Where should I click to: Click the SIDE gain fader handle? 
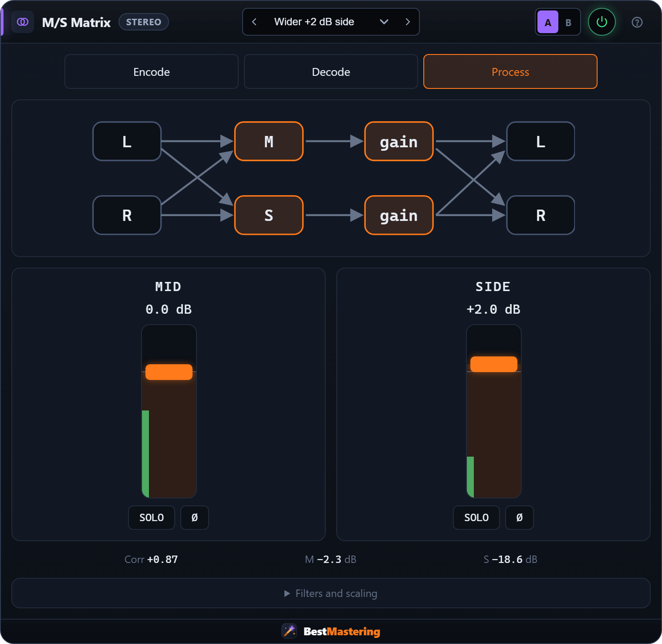tap(494, 364)
